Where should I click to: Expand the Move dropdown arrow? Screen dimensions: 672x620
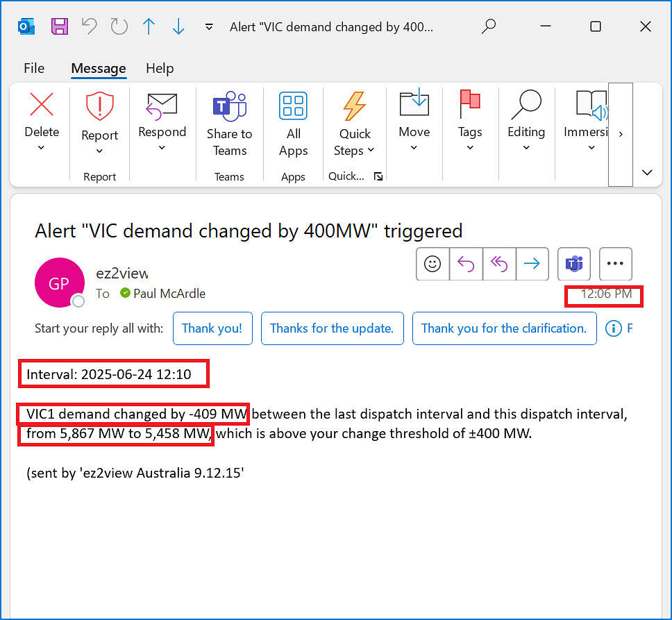tap(414, 148)
